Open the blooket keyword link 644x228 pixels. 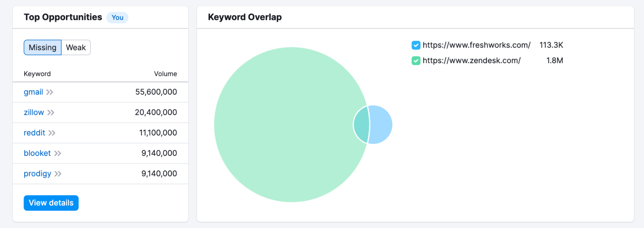(x=37, y=153)
